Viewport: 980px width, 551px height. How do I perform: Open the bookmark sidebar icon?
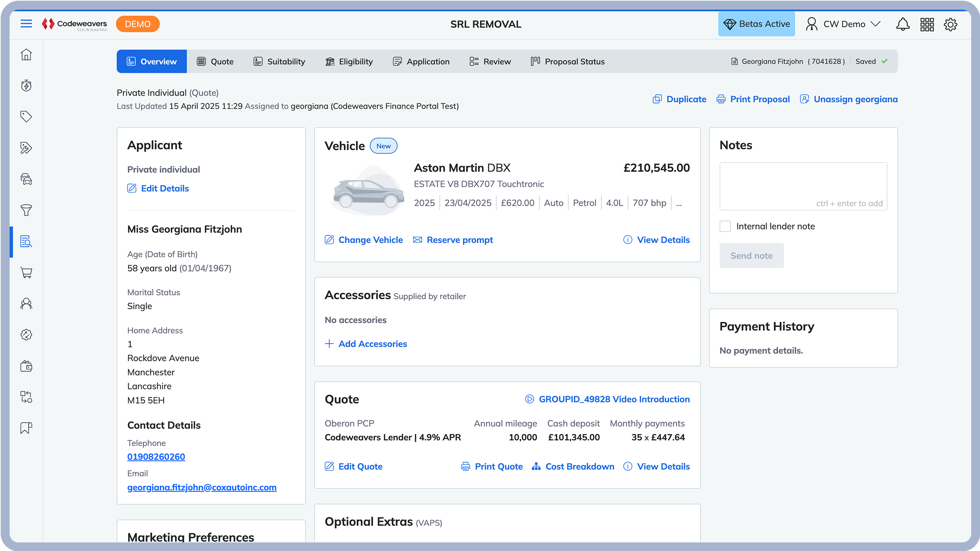click(x=26, y=428)
